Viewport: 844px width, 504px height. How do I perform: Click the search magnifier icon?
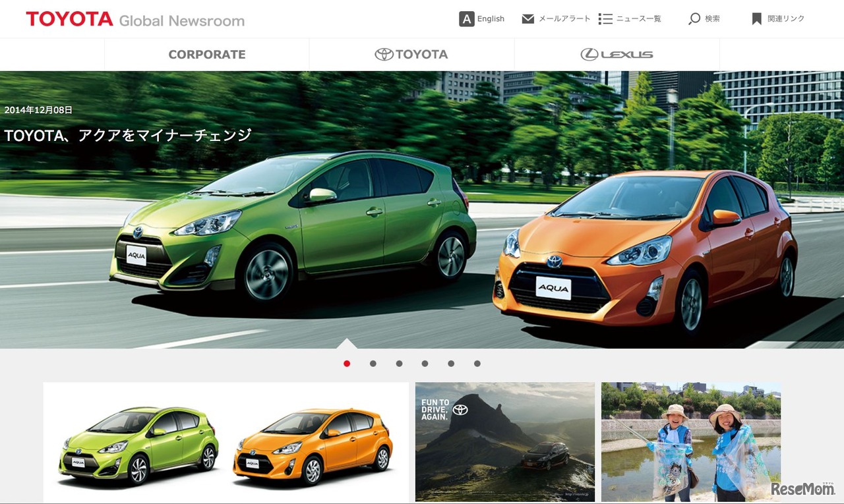pyautogui.click(x=694, y=19)
